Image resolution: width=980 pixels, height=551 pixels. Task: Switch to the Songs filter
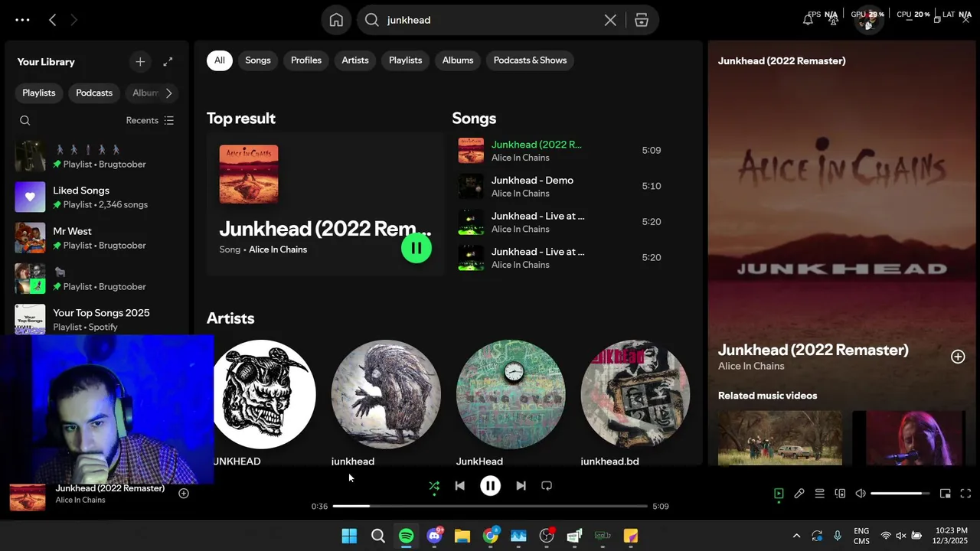(258, 60)
